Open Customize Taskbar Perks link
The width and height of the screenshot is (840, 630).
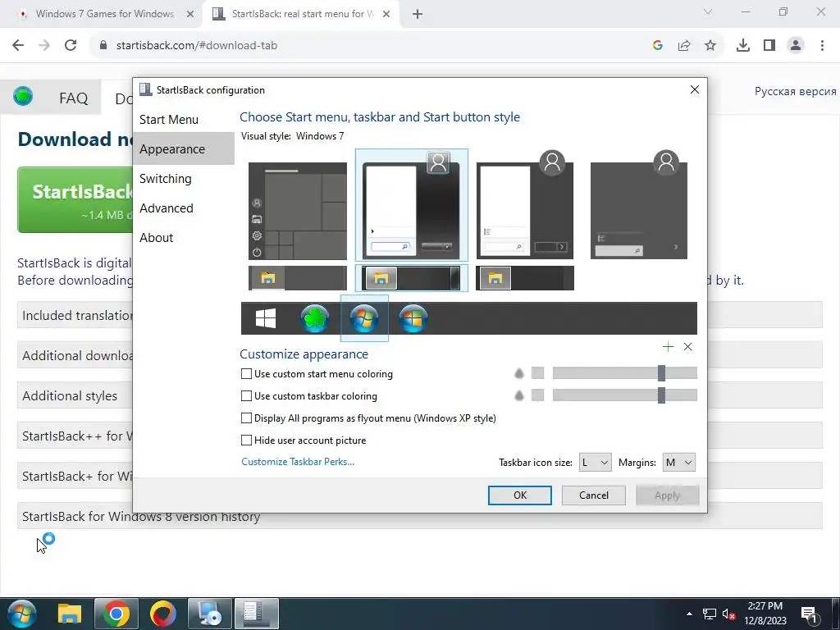[298, 462]
